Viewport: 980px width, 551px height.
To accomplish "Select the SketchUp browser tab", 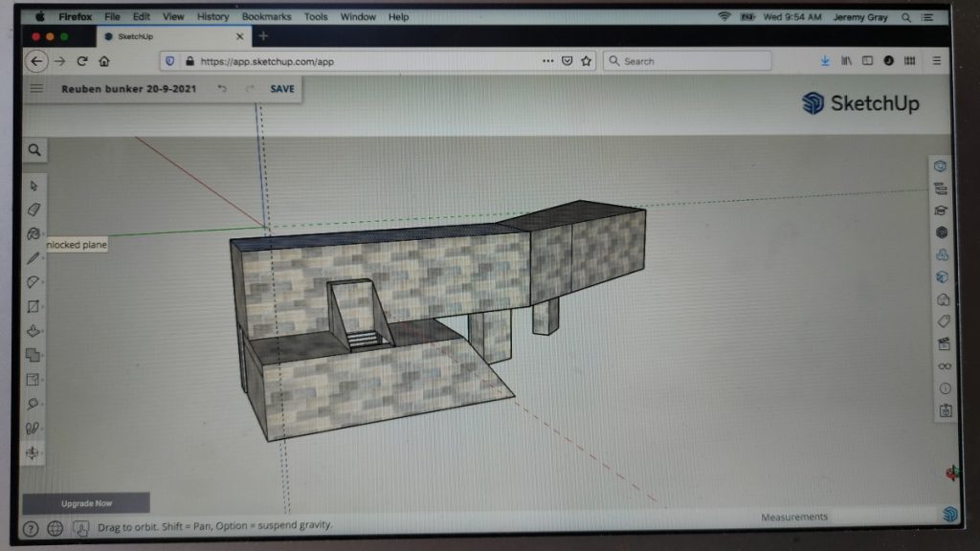I will point(174,36).
